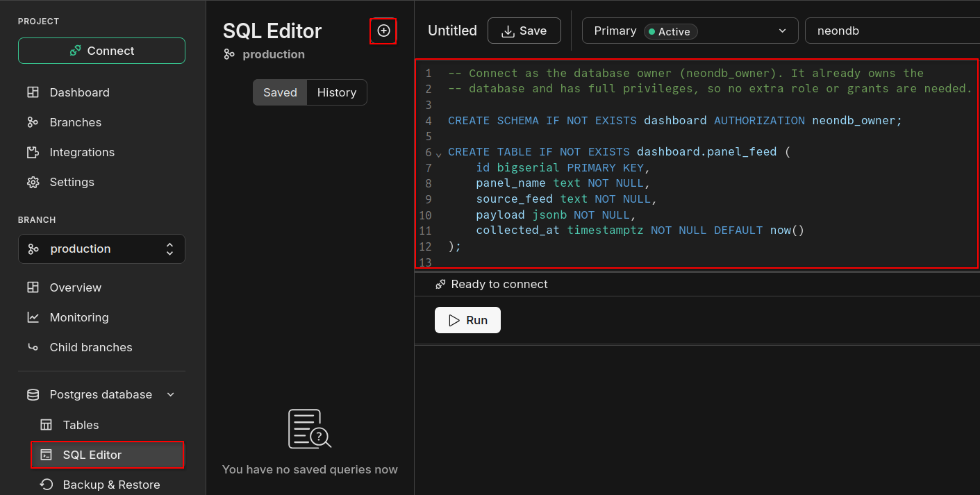Run the SQL query
Image resolution: width=980 pixels, height=495 pixels.
pos(467,320)
